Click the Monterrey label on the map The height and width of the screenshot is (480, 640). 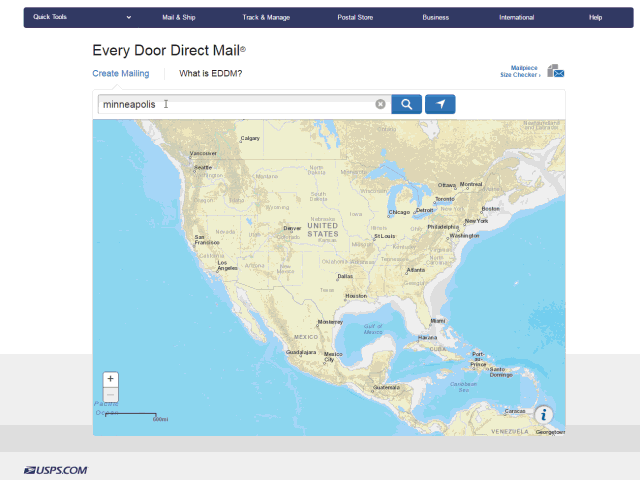pyautogui.click(x=330, y=322)
